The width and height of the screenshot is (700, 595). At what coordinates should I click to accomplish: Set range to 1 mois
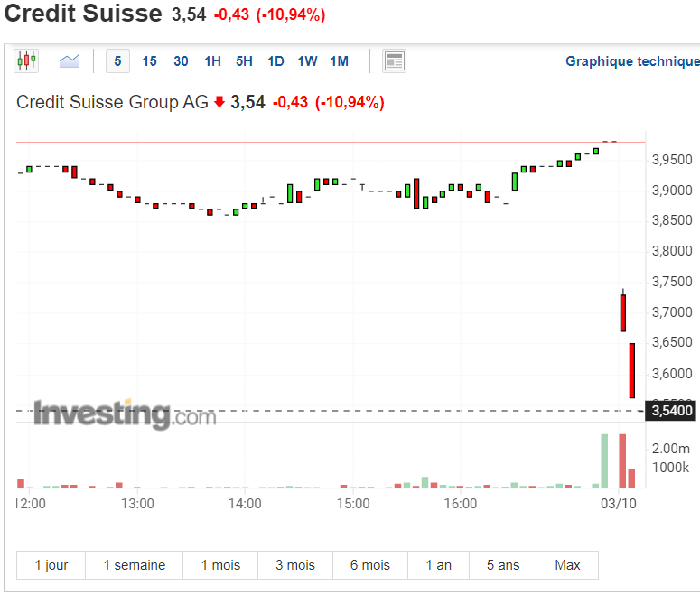pyautogui.click(x=220, y=565)
